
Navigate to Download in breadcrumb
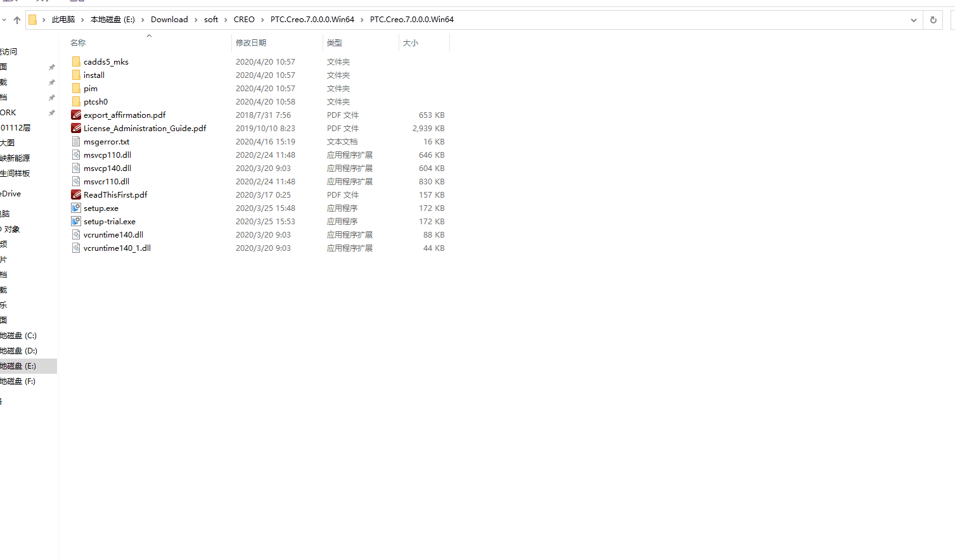tap(169, 20)
